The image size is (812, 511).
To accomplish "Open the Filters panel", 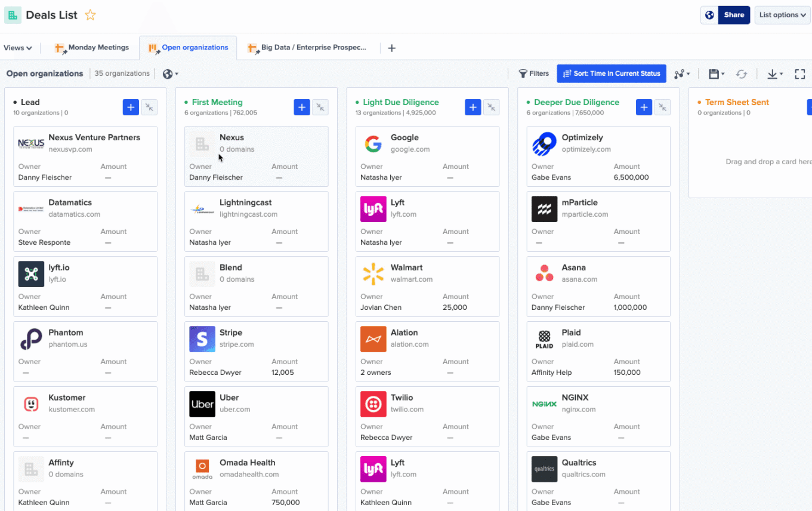I will pos(533,73).
